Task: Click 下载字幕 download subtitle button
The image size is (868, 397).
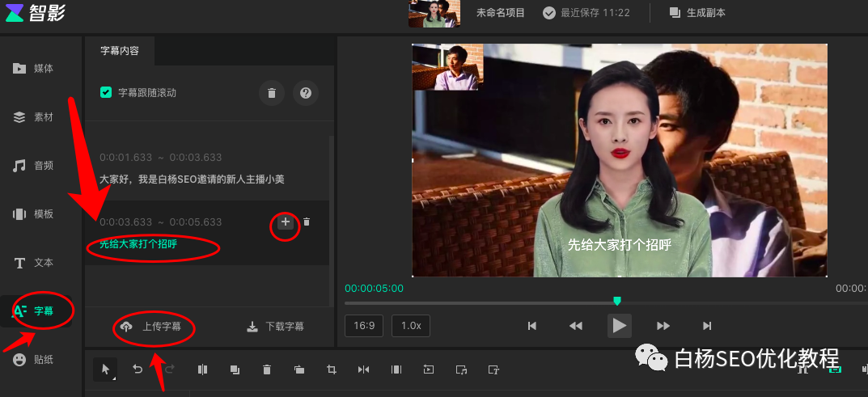Action: pos(276,327)
